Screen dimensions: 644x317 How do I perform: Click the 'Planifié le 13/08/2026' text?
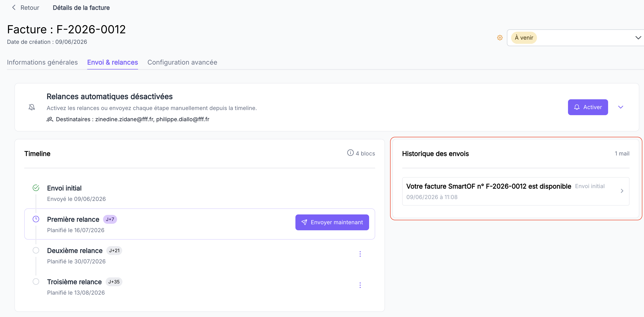76,293
